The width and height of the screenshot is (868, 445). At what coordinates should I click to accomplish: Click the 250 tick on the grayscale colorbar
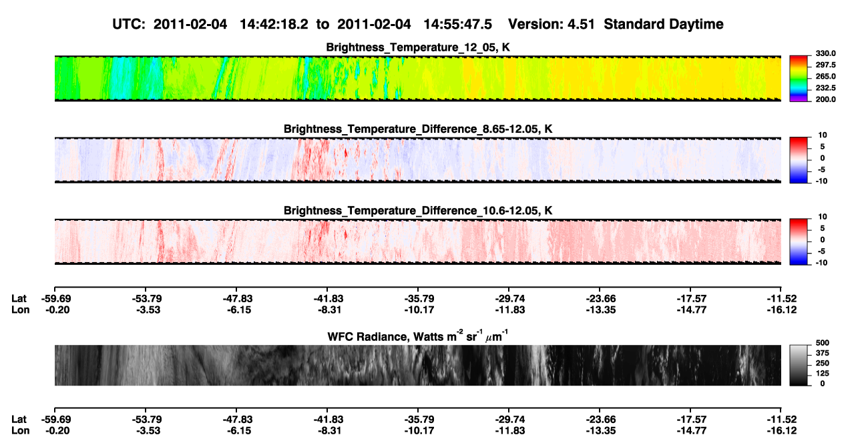tap(823, 364)
